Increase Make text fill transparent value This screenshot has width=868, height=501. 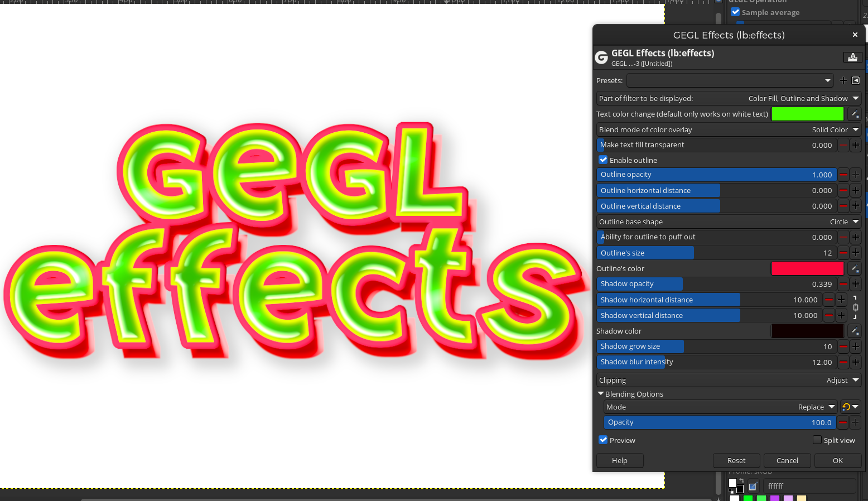[856, 145]
